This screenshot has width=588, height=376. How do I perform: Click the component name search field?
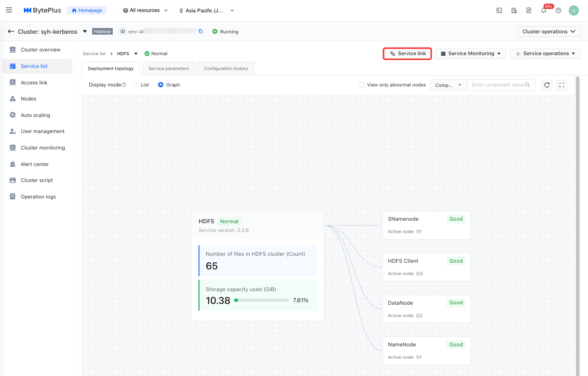(497, 85)
